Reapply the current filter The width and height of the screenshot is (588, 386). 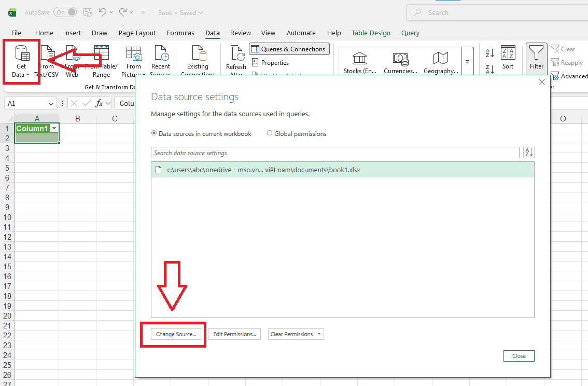tap(567, 63)
